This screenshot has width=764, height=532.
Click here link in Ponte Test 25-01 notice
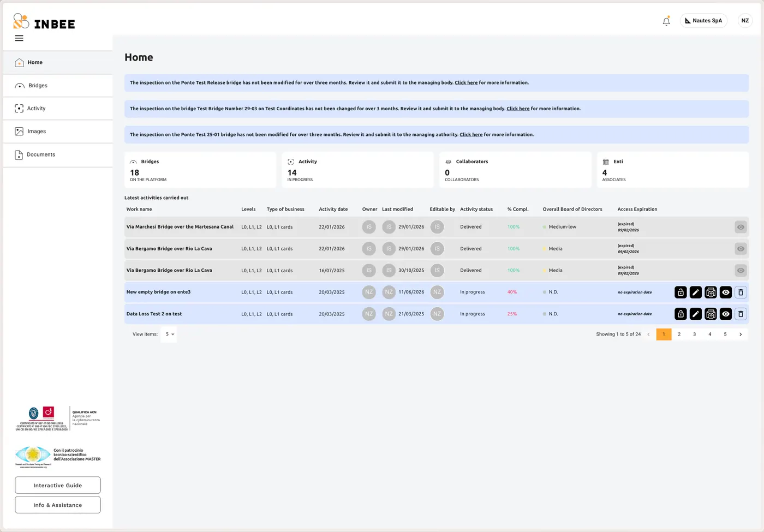(471, 135)
